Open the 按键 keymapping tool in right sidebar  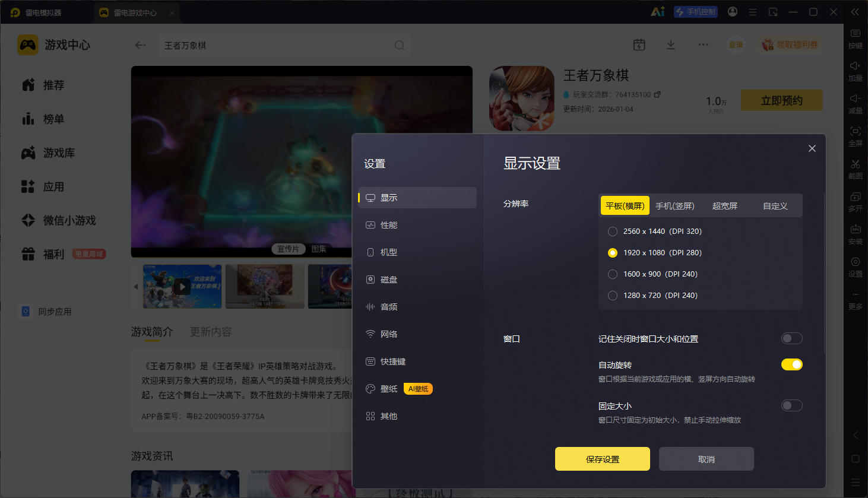pyautogui.click(x=856, y=38)
